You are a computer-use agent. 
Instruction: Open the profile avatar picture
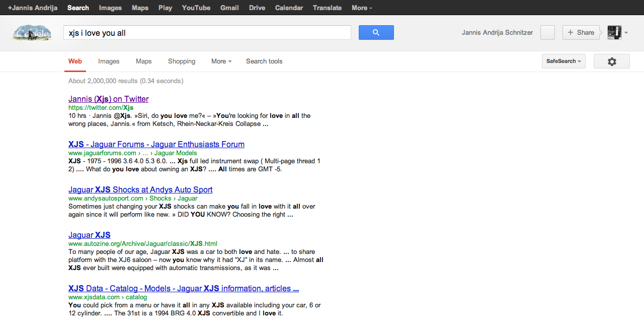coord(614,32)
